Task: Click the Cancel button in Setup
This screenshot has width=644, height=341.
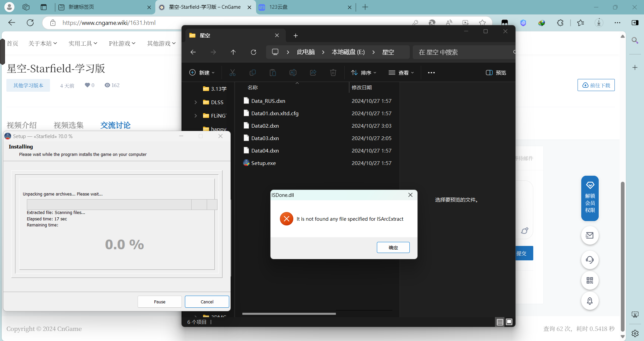Action: [x=207, y=302]
